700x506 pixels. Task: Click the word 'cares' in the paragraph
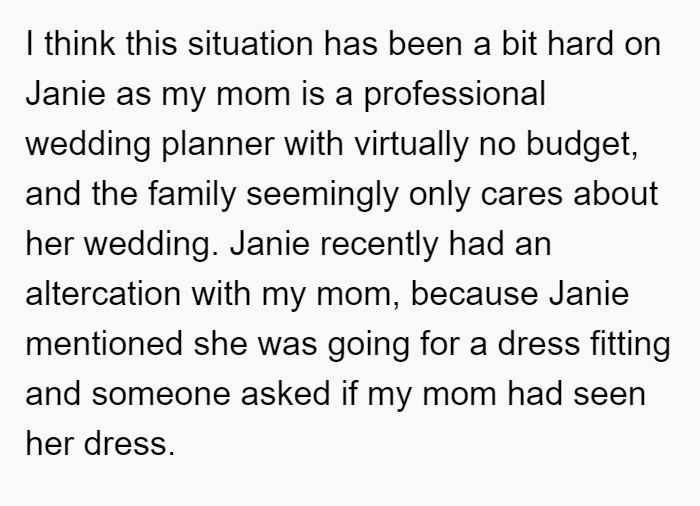521,195
